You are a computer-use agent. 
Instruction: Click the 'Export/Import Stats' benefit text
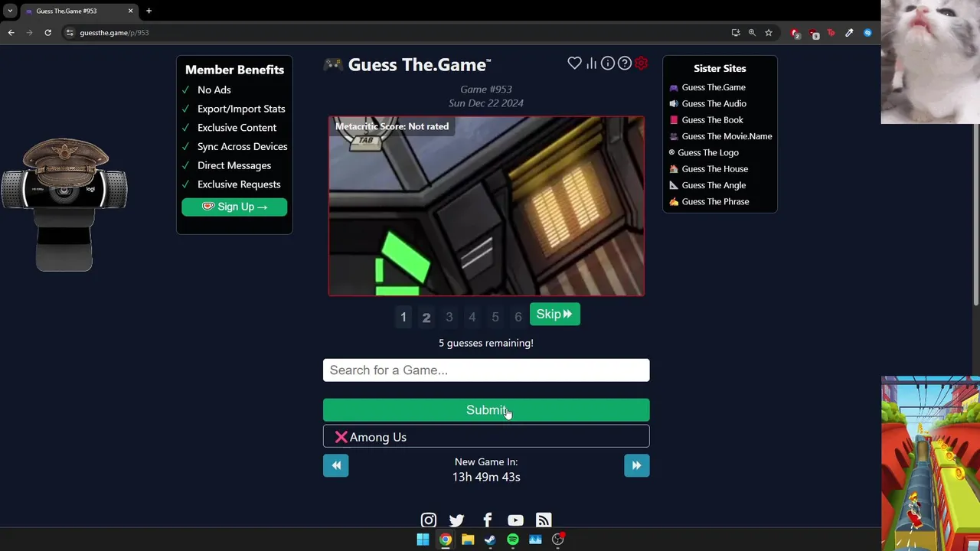pos(241,109)
